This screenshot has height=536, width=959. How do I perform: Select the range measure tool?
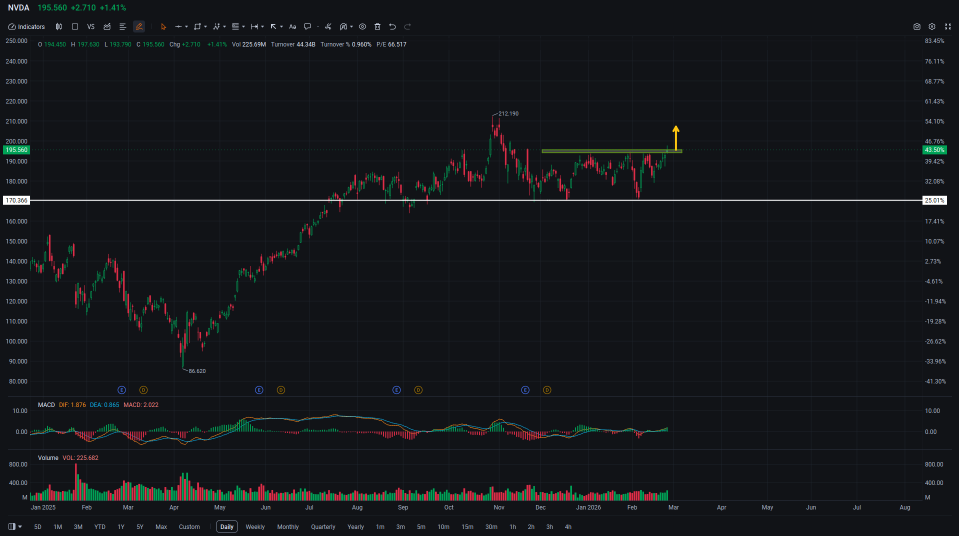point(254,27)
